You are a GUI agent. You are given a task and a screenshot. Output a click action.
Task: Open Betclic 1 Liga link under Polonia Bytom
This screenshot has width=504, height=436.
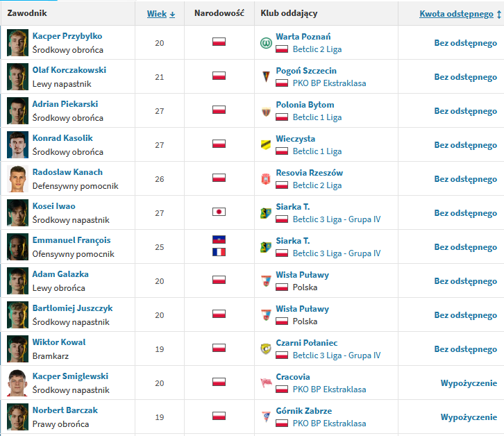[317, 117]
